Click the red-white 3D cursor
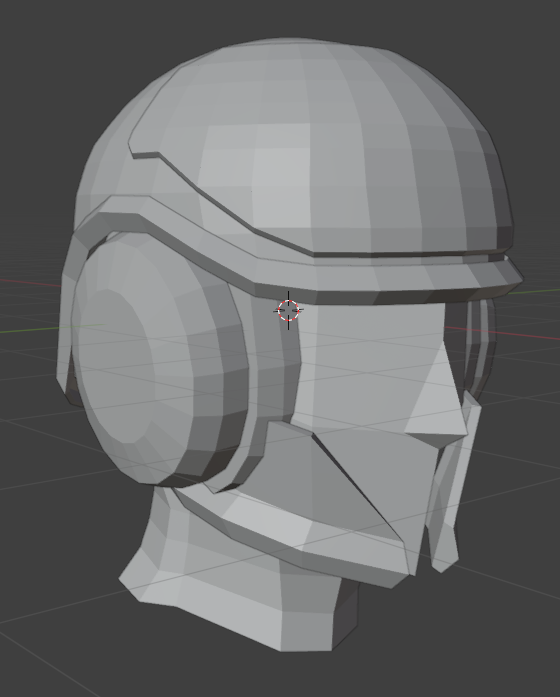Screen dimensions: 560x697 288,310
